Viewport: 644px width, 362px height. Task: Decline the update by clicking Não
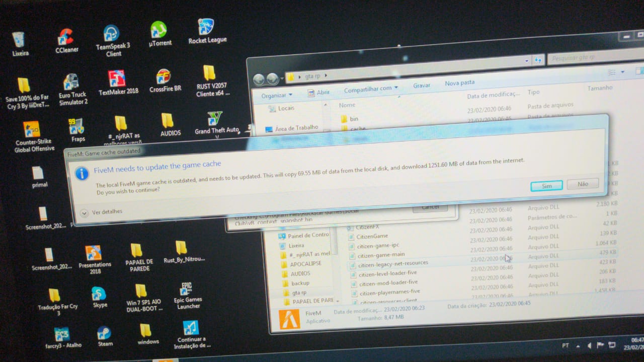tap(583, 184)
